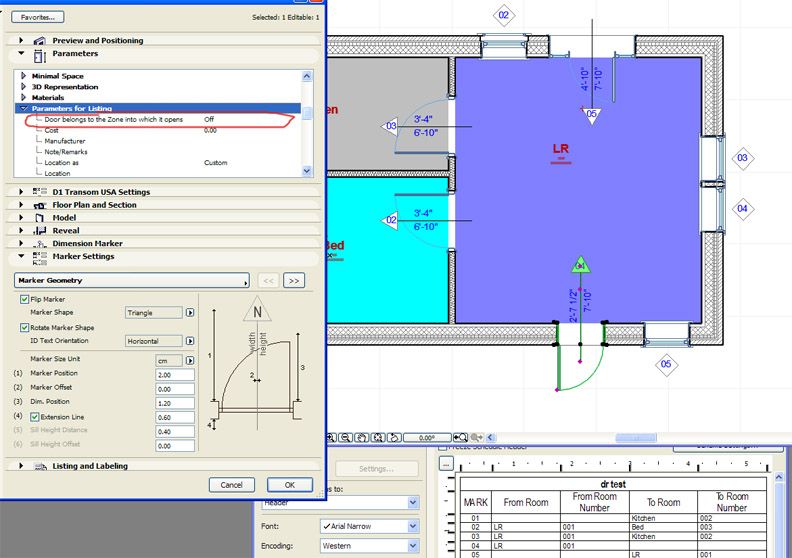Image resolution: width=792 pixels, height=558 pixels.
Task: Click the Marker Settings panel icon
Action: 40,259
